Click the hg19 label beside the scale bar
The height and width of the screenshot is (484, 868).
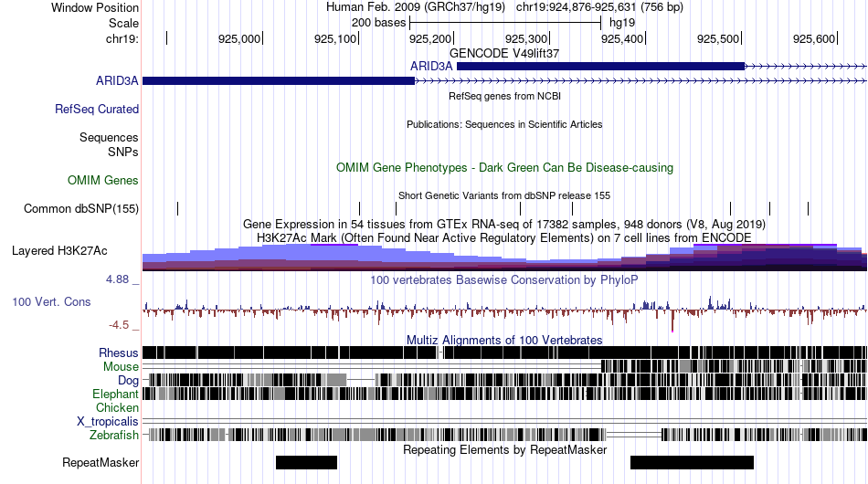tap(622, 23)
